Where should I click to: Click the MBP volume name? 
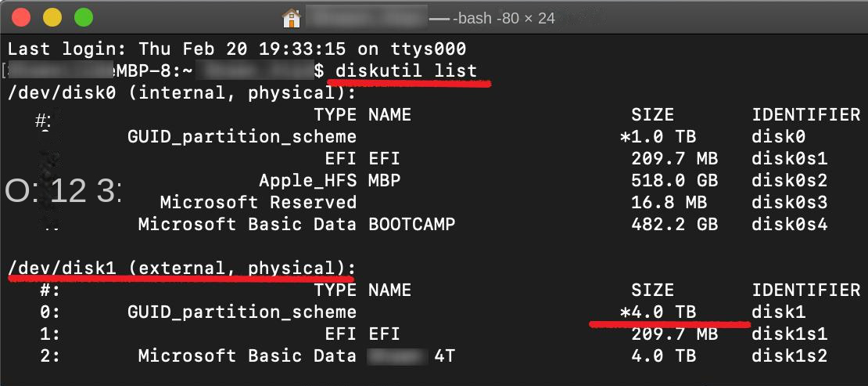[384, 181]
